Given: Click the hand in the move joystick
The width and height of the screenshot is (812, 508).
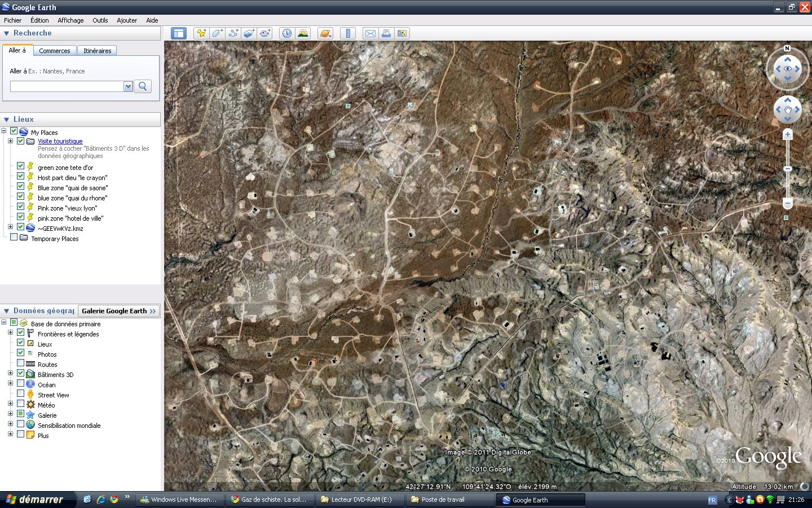Looking at the screenshot, I should point(788,110).
